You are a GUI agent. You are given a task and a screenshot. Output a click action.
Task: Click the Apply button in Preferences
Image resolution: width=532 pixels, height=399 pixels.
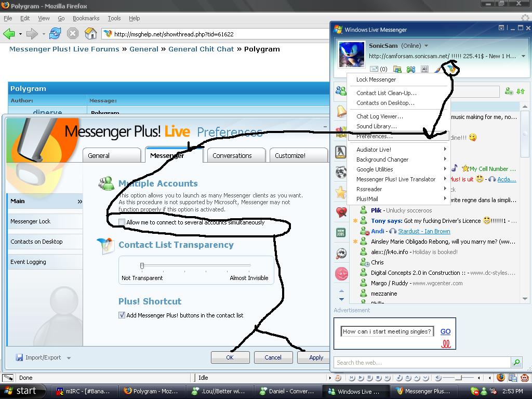[316, 357]
